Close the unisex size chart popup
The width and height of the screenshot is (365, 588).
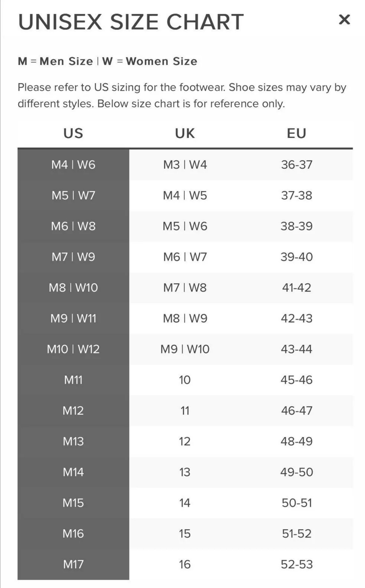pyautogui.click(x=344, y=20)
